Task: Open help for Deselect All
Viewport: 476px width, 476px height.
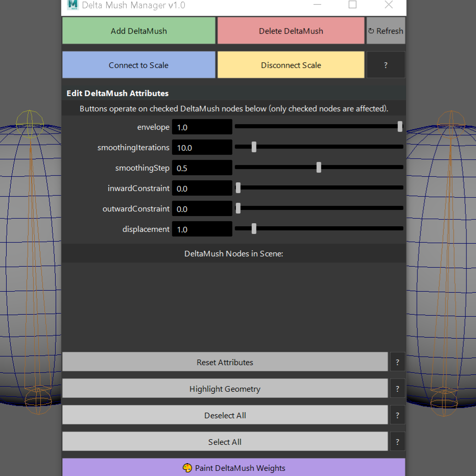Action: pyautogui.click(x=397, y=415)
